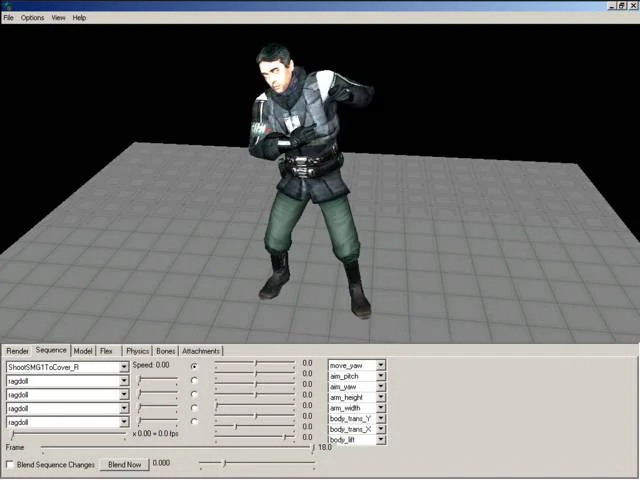Expand the last ragdoll layer dropdown

124,422
